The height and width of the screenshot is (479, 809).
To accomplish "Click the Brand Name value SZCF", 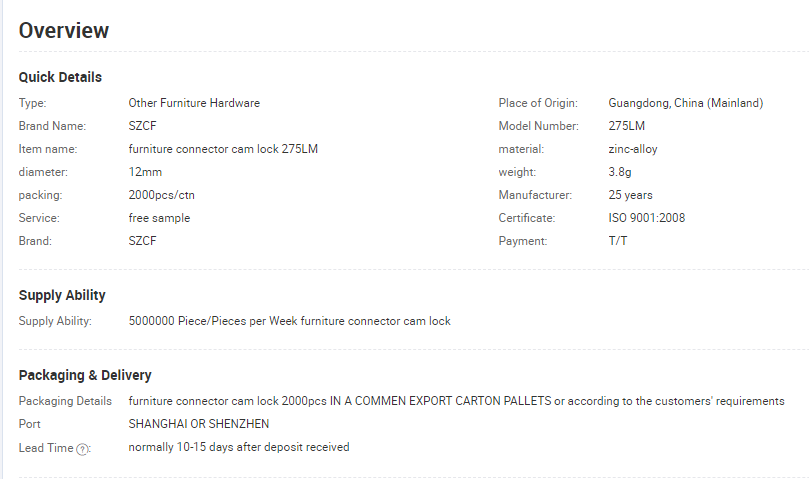I will coord(142,126).
